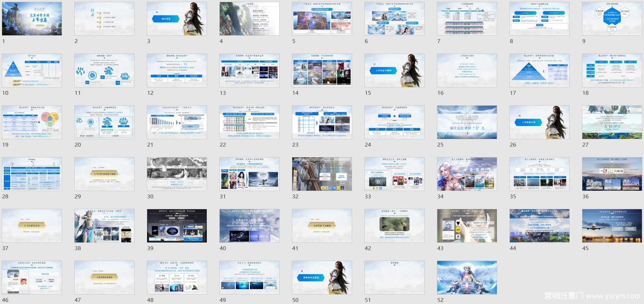
Task: Select slide 19 Venn diagram thumbnail
Action: coord(32,122)
